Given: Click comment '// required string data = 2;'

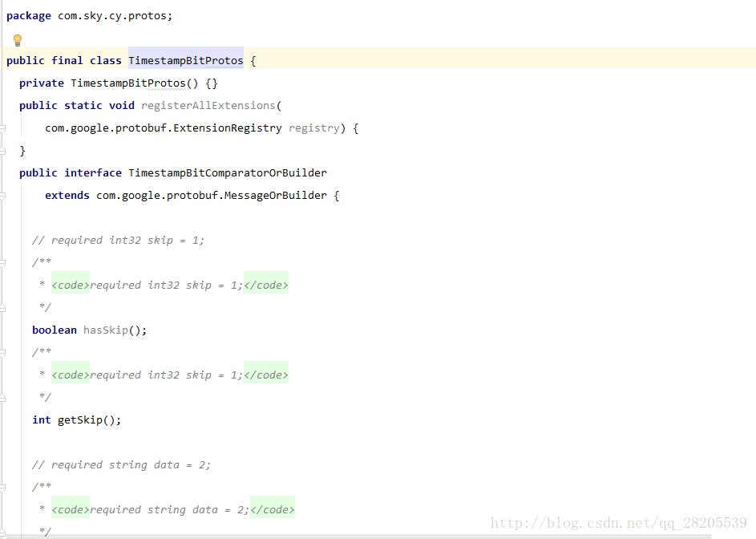Looking at the screenshot, I should [121, 464].
